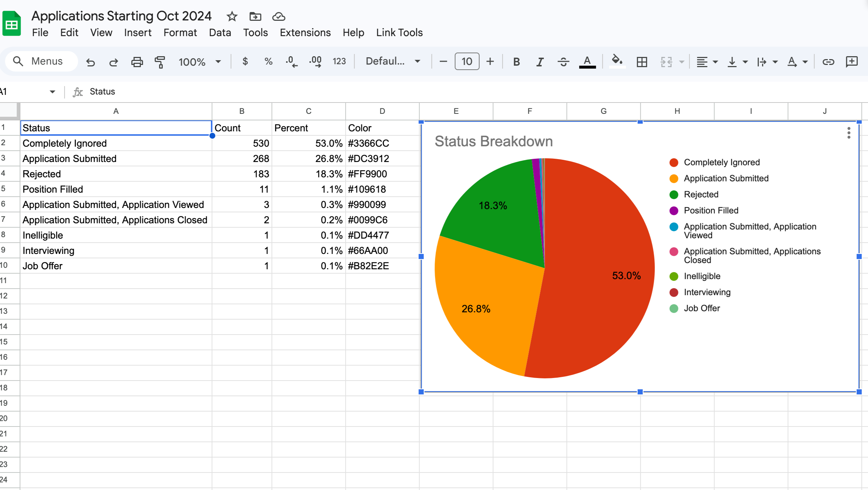Toggle bold formatting
868x490 pixels.
click(x=516, y=62)
